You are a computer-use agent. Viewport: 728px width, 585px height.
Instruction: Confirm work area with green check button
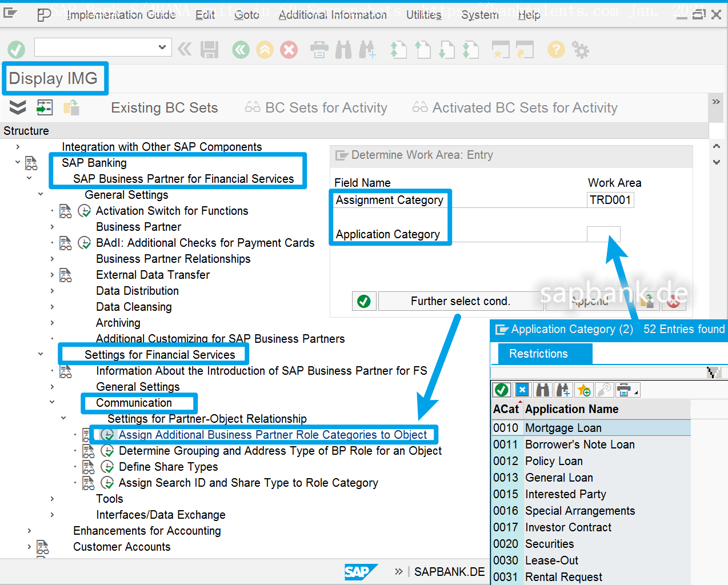364,301
